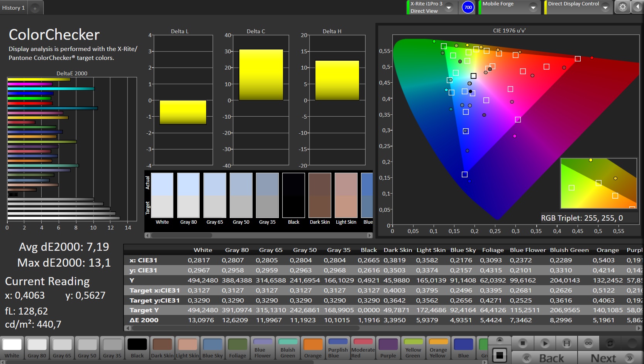Enable continuous read infinity icon
Screen dimensions: 644x364
coord(588,343)
